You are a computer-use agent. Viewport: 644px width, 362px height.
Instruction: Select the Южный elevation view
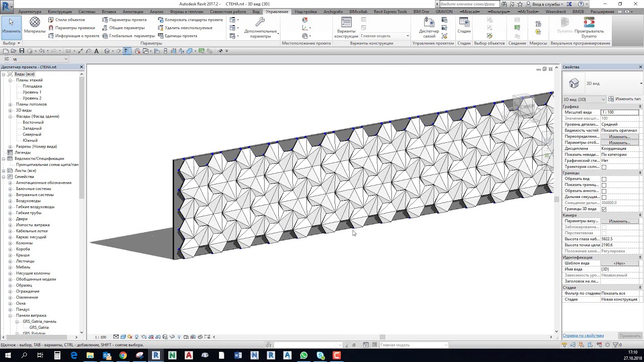tap(30, 140)
